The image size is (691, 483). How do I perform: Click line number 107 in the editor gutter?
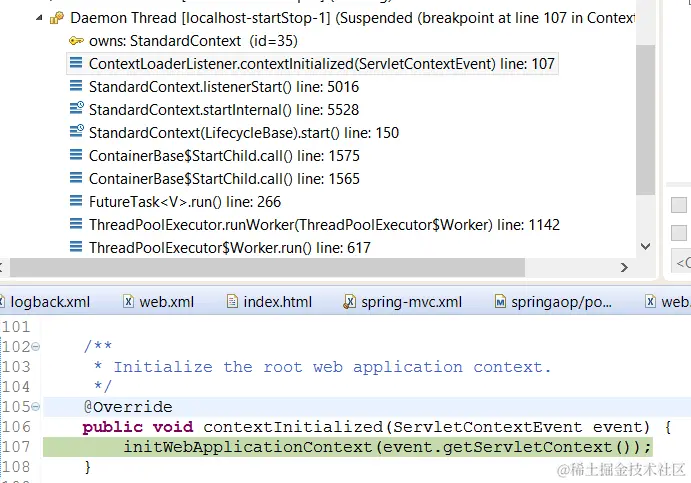coord(16,447)
